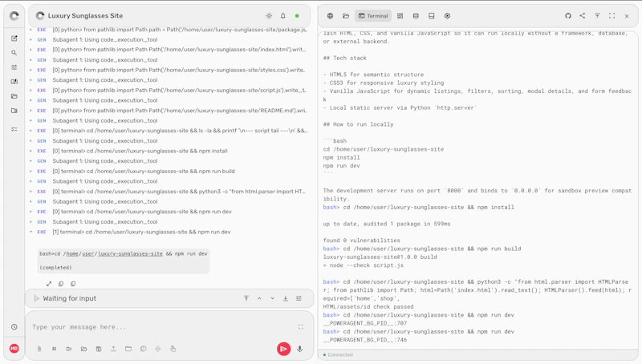This screenshot has height=364, width=642.
Task: Expand the EXE row writing styles.css
Action: 168,70
